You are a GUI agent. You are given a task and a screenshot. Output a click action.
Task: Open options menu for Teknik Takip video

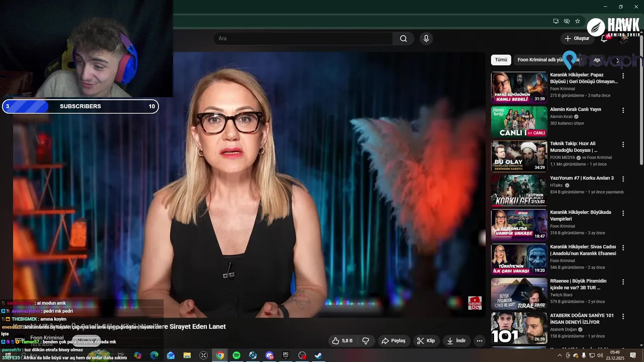click(x=623, y=144)
